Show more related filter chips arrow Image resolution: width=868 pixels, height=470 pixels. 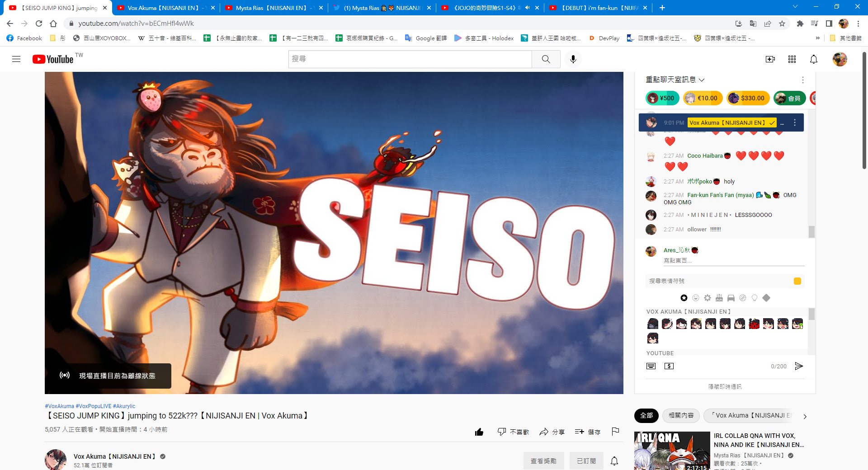805,416
